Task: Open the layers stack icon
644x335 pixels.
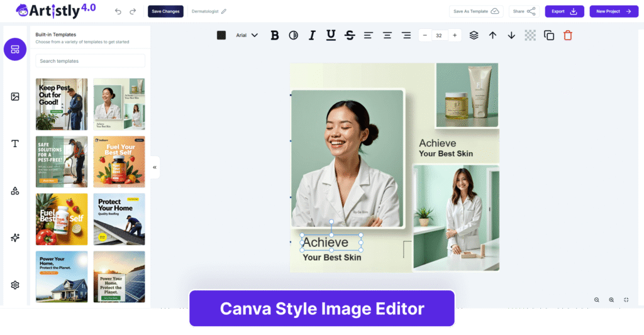Action: pyautogui.click(x=474, y=35)
